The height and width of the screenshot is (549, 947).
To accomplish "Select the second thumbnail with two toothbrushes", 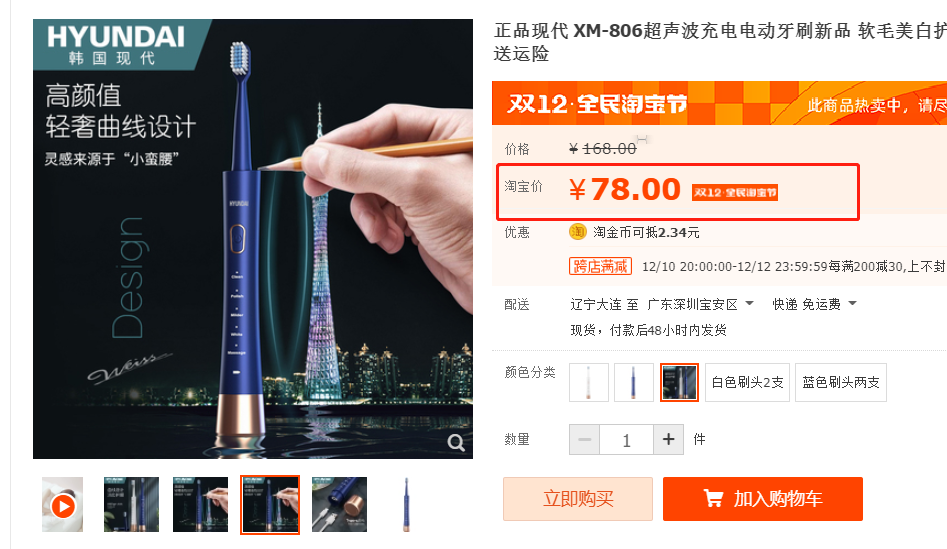I will point(132,505).
